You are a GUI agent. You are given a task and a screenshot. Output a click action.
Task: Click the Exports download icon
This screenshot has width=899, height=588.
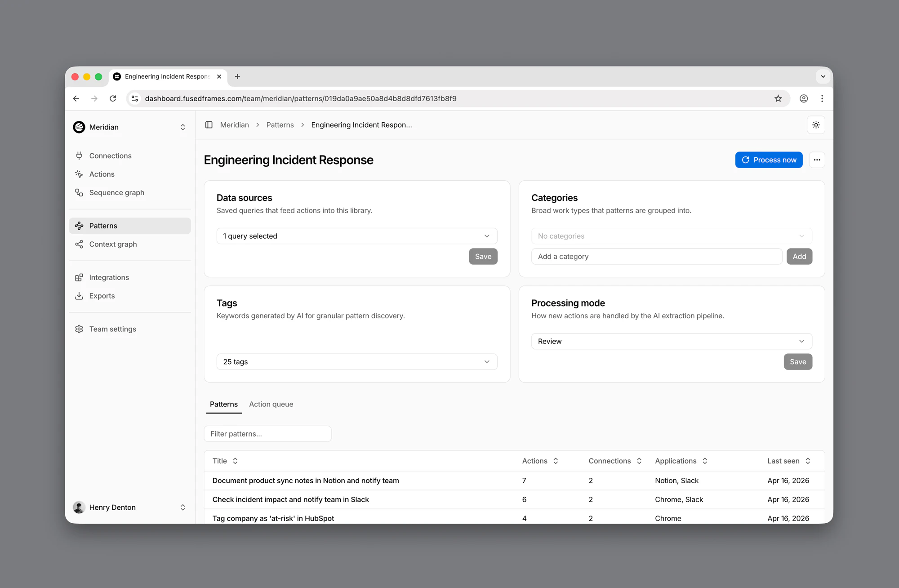pos(79,296)
